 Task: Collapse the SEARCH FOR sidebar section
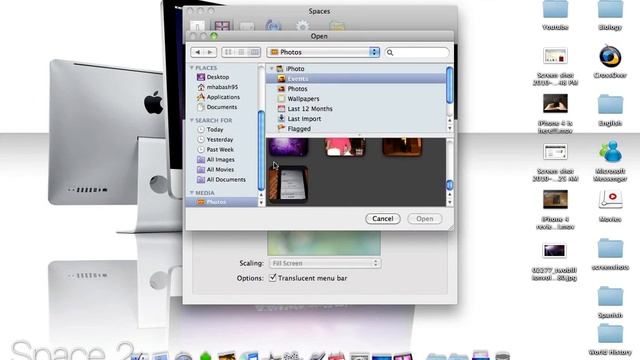192,120
